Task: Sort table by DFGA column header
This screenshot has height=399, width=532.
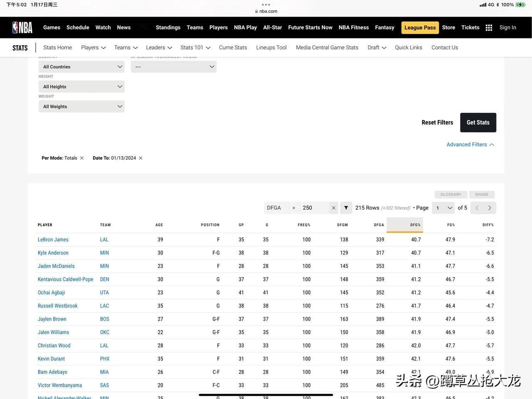Action: click(x=379, y=225)
